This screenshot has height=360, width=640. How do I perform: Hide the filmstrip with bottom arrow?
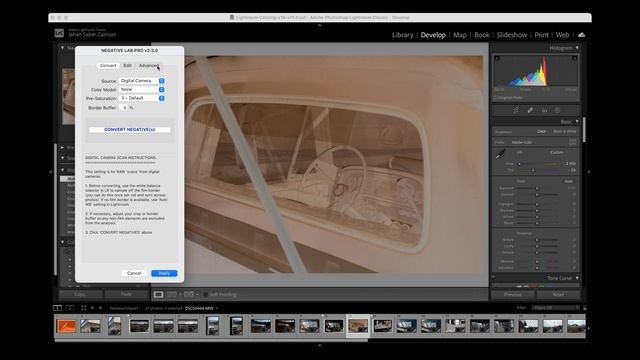click(320, 345)
